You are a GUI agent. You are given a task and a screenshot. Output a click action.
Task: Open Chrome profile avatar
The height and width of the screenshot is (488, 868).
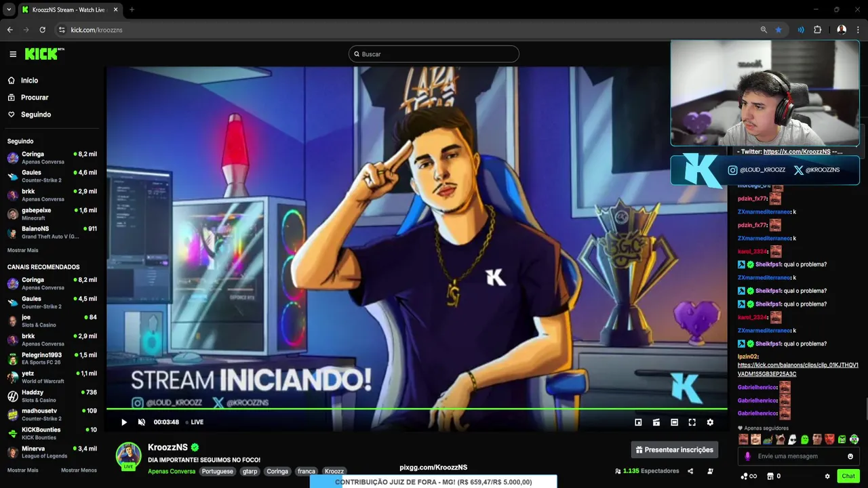[x=842, y=30]
